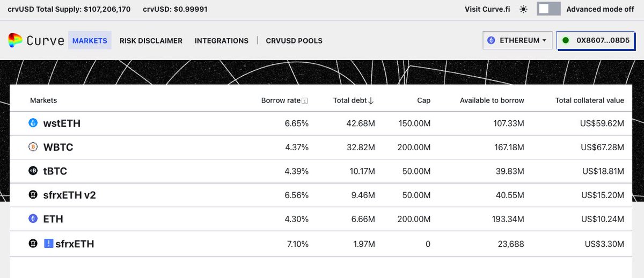The width and height of the screenshot is (644, 278).
Task: Click the 9.46M total debt value
Action: pos(363,195)
